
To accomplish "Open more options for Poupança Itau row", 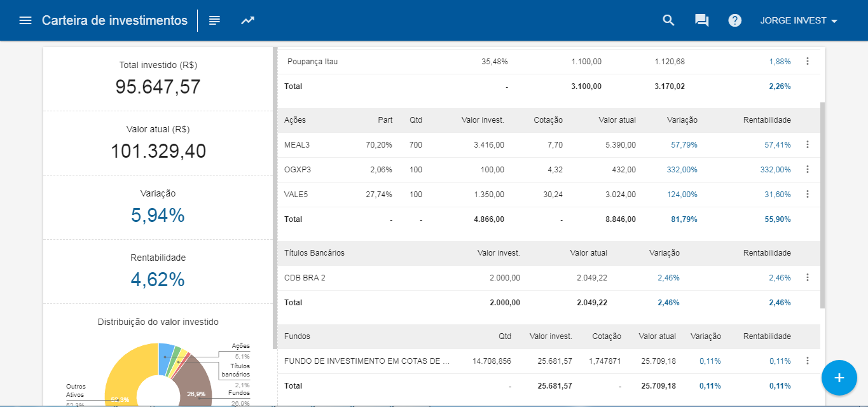I will (808, 61).
